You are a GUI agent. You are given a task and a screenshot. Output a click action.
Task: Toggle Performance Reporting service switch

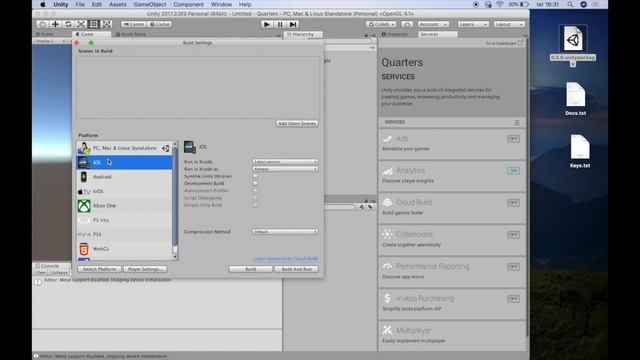(513, 267)
